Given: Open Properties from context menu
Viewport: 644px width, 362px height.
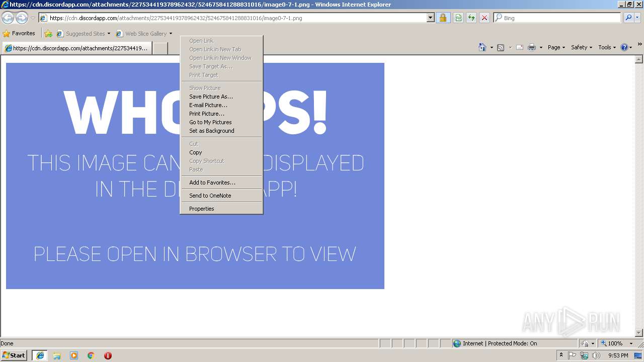Looking at the screenshot, I should (221, 209).
